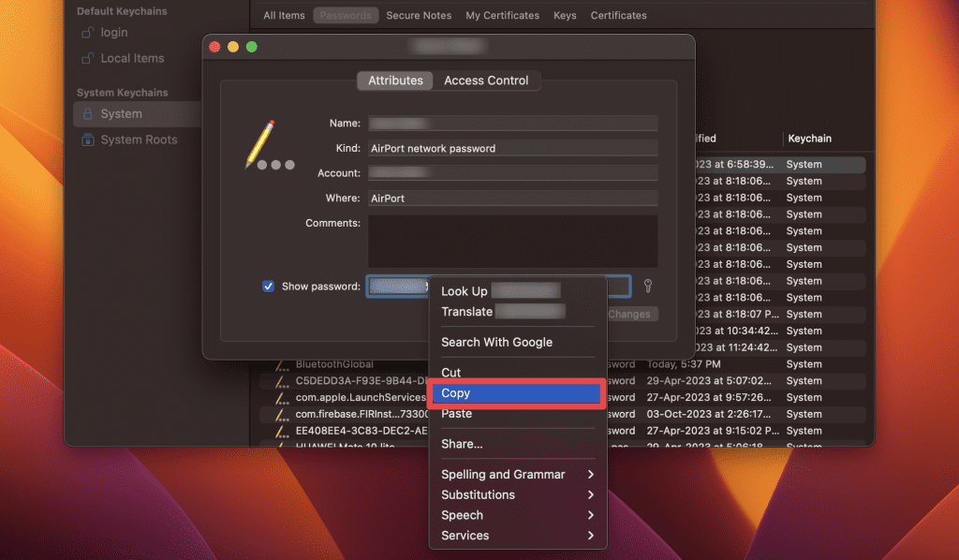
Task: Click pencil icon of EE408EE4 row
Action: 281,431
